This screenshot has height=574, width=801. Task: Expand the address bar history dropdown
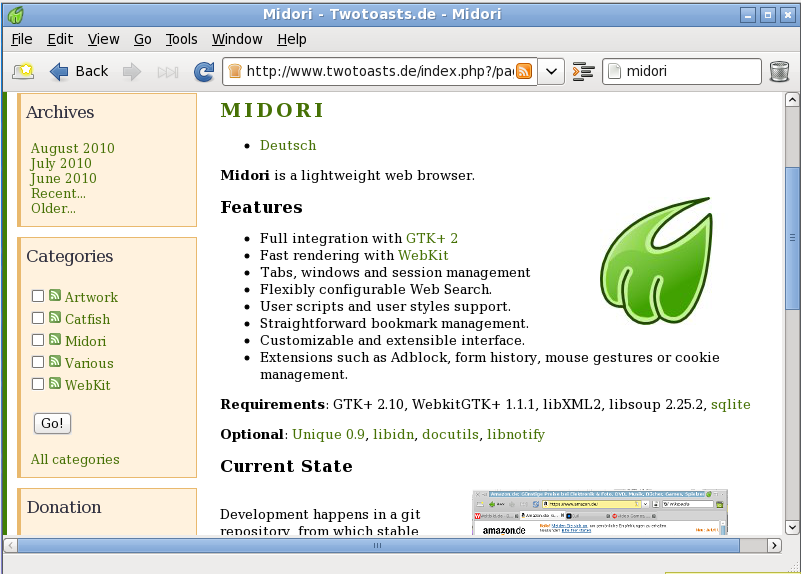pyautogui.click(x=551, y=71)
